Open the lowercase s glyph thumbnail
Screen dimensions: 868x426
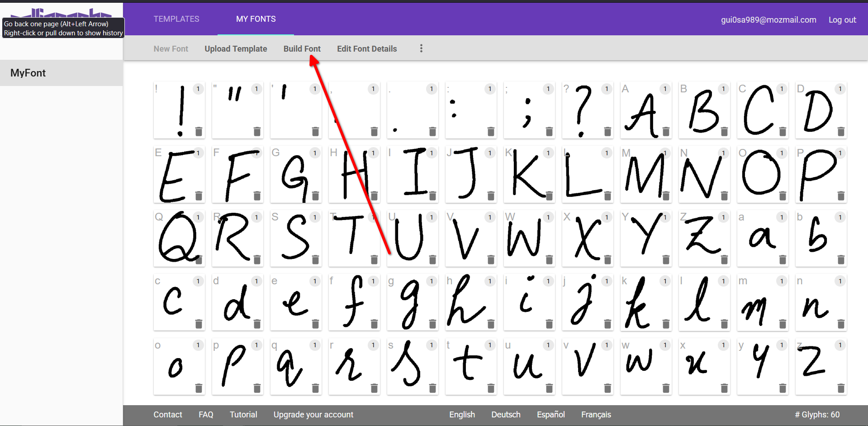coord(413,367)
